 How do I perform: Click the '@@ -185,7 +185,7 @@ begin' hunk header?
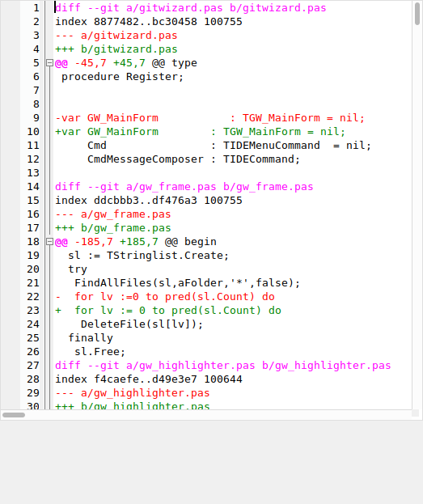[x=136, y=241]
